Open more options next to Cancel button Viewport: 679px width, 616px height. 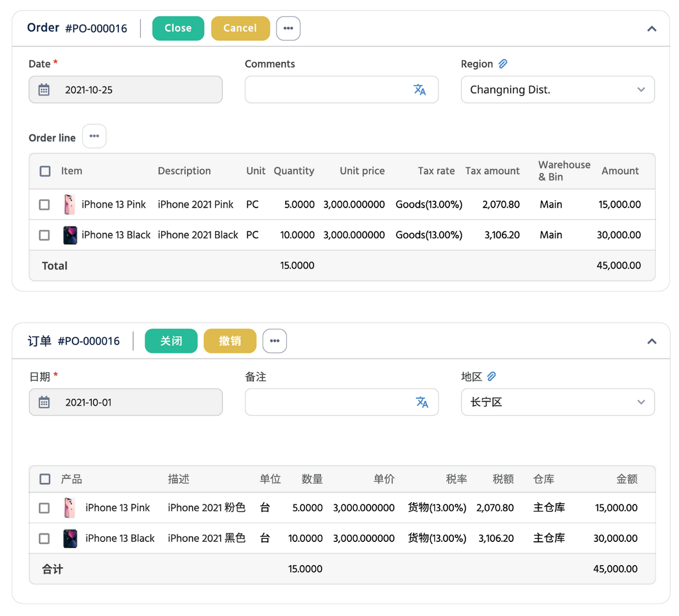(x=288, y=28)
